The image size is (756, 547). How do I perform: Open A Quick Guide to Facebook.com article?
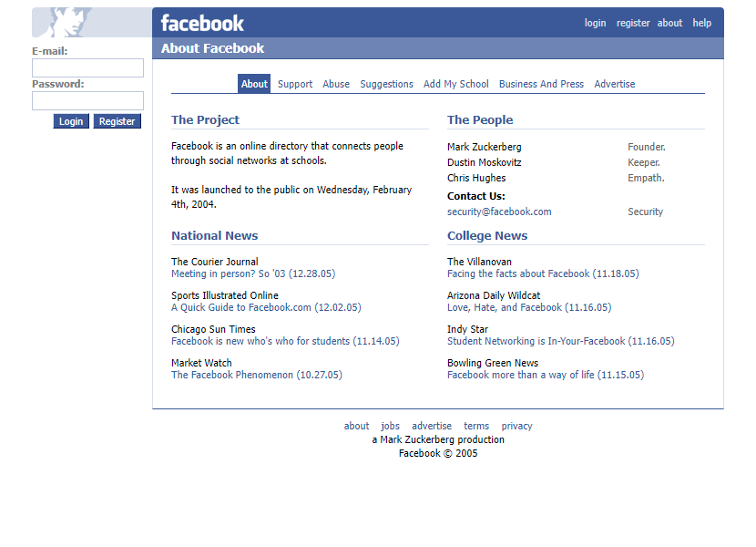[x=266, y=307]
